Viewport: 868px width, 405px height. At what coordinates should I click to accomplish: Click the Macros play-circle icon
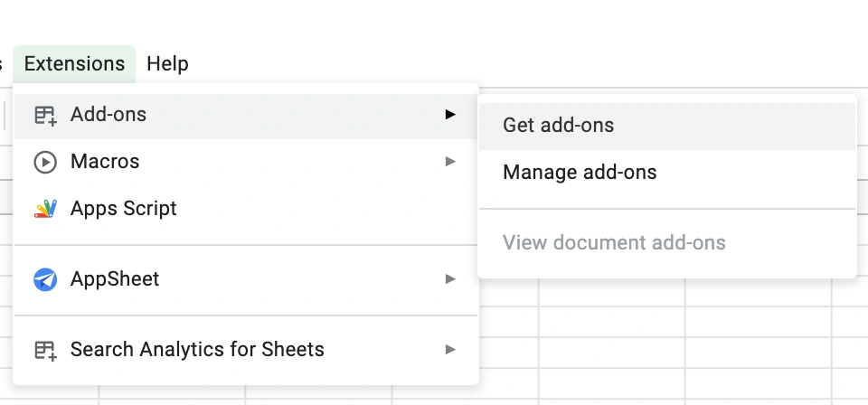[44, 162]
